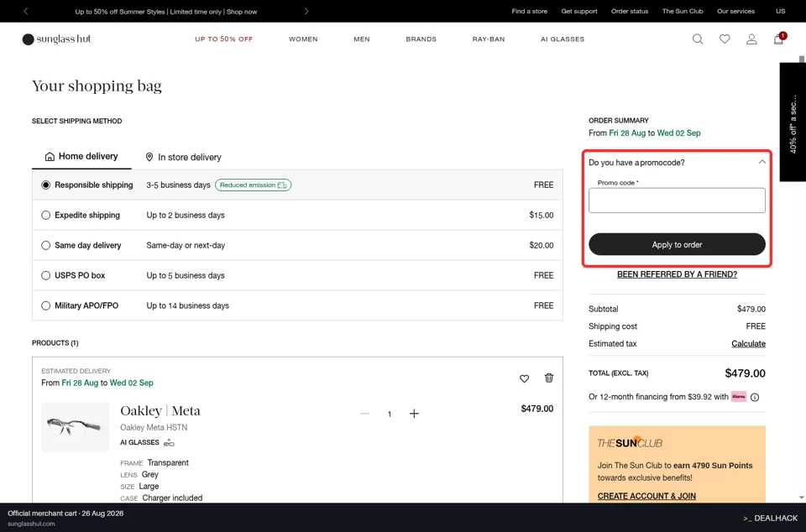Open the account profile icon
Viewport: 806px width, 532px height.
[751, 39]
